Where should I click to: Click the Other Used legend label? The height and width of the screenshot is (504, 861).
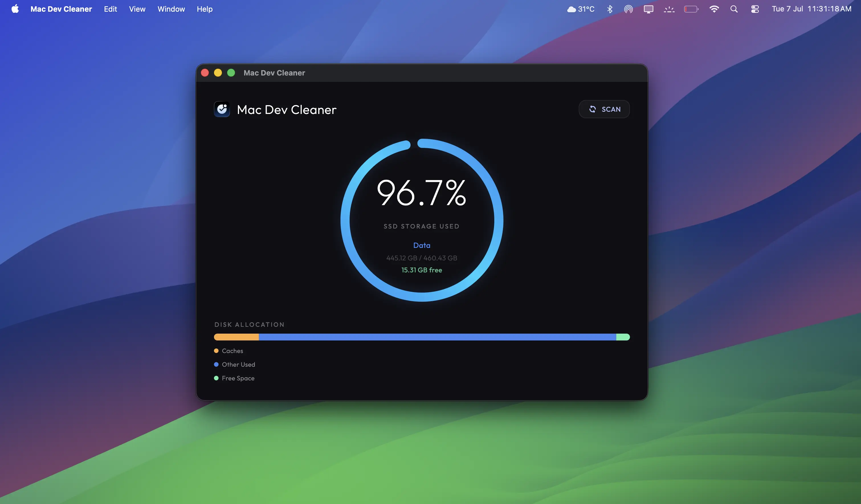[238, 365]
